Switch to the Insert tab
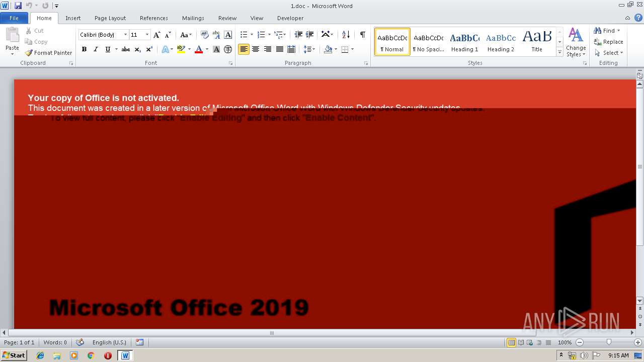 [73, 18]
